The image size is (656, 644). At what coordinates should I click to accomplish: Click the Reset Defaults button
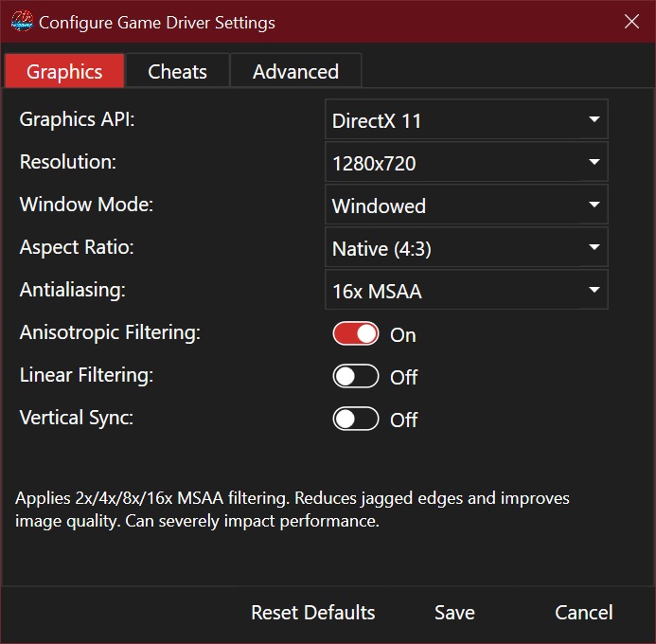(x=313, y=612)
